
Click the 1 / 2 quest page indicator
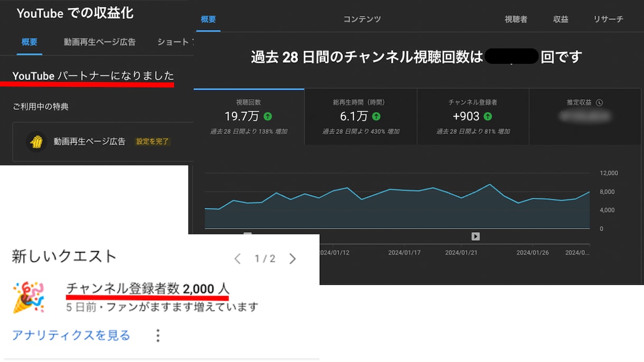tap(265, 259)
